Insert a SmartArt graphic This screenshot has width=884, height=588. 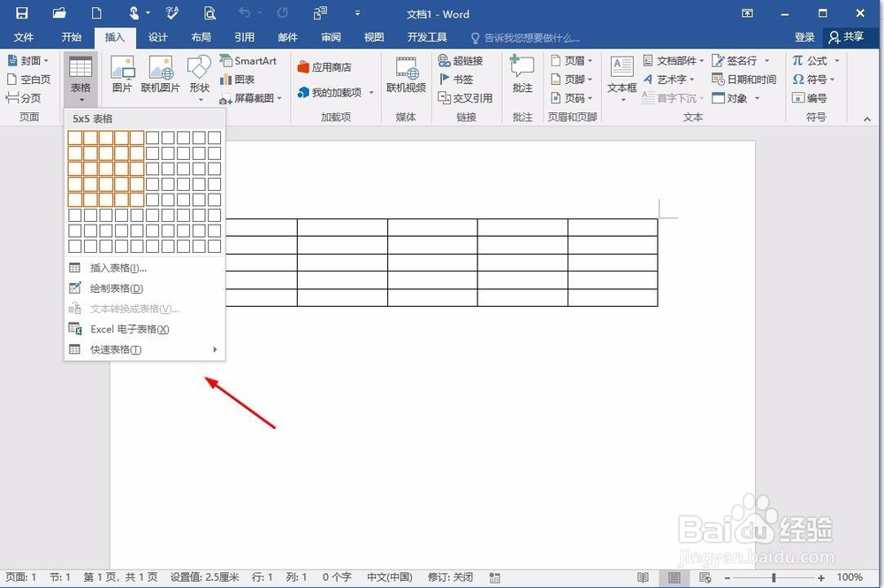pyautogui.click(x=248, y=60)
